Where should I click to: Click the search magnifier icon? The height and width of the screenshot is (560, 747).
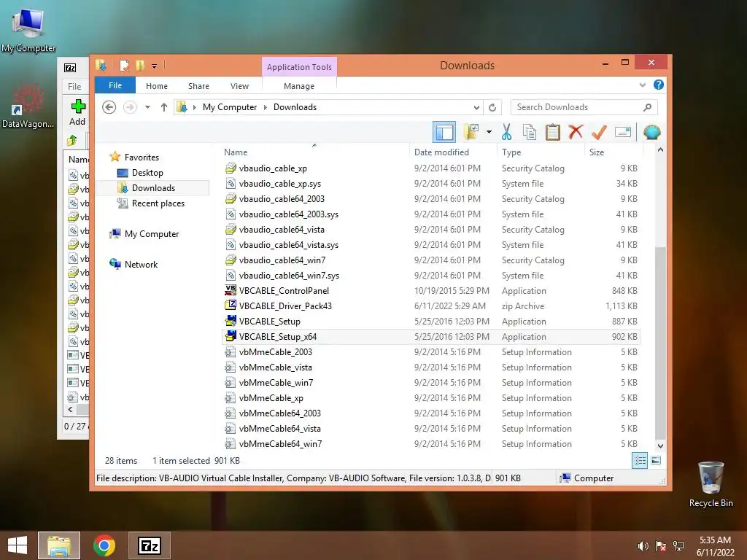point(647,107)
